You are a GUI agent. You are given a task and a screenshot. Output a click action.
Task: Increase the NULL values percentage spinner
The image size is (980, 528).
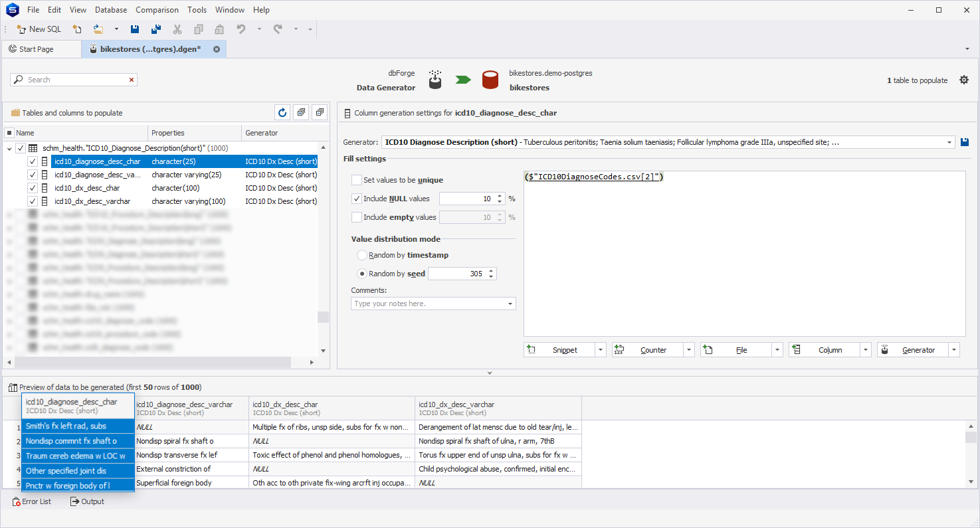click(x=500, y=196)
